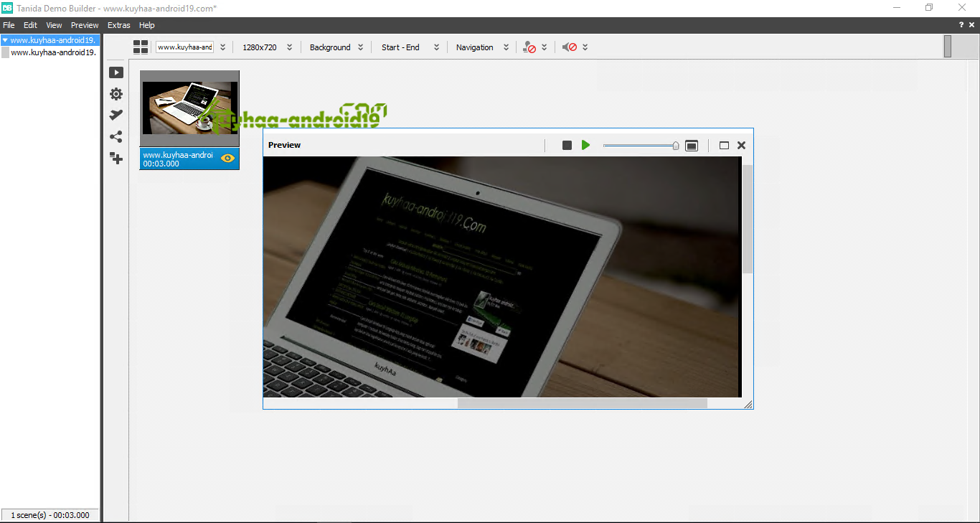Click the help question mark icon
The image size is (980, 523).
point(961,25)
